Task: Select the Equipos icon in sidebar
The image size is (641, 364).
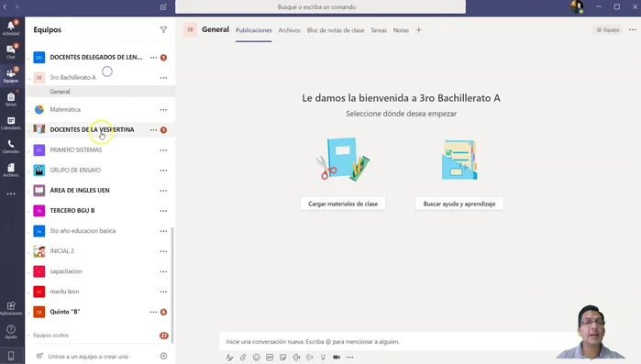Action: [x=11, y=75]
